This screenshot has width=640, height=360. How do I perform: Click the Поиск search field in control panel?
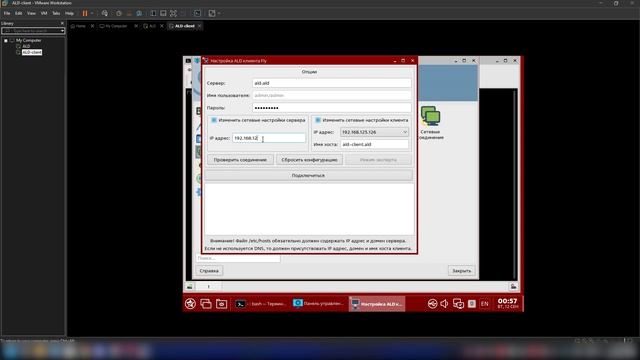(238, 258)
